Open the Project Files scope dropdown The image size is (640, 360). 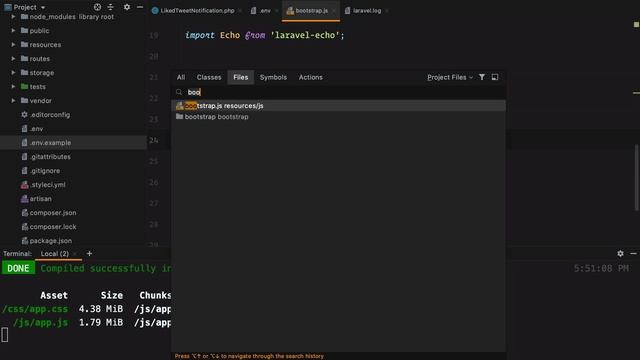pos(450,77)
